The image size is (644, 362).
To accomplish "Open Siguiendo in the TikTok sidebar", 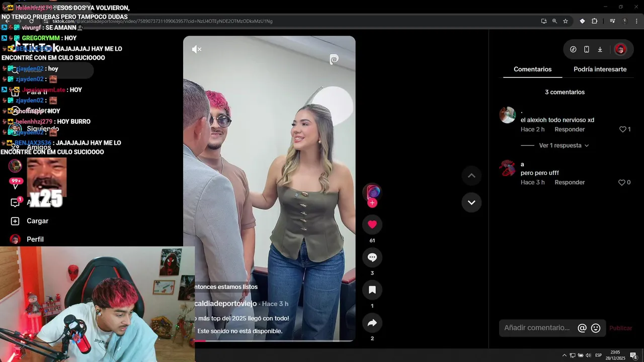I will pos(43,129).
